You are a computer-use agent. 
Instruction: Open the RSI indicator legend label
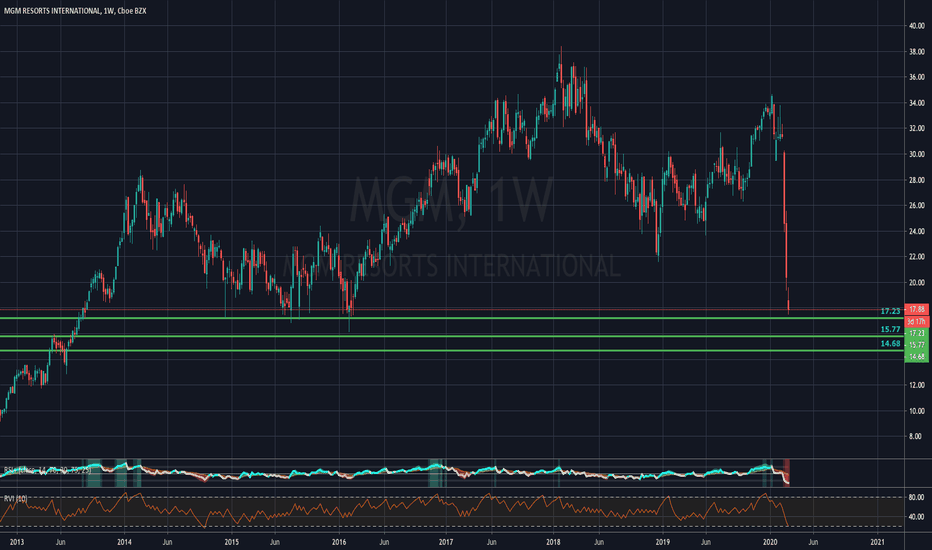(48, 470)
